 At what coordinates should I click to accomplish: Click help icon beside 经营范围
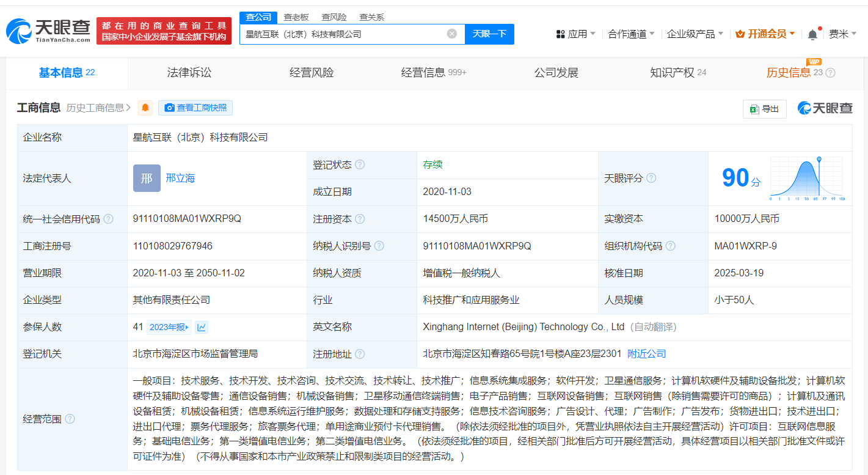point(70,419)
